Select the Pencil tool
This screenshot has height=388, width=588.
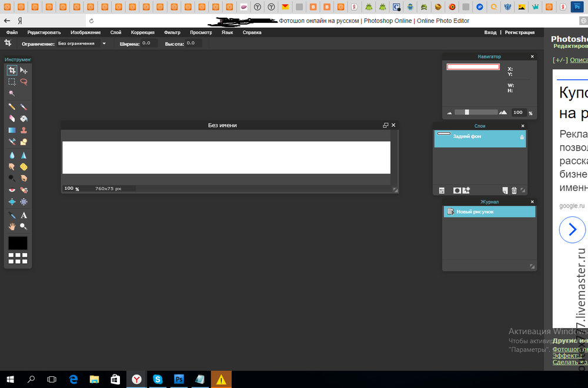click(x=12, y=107)
